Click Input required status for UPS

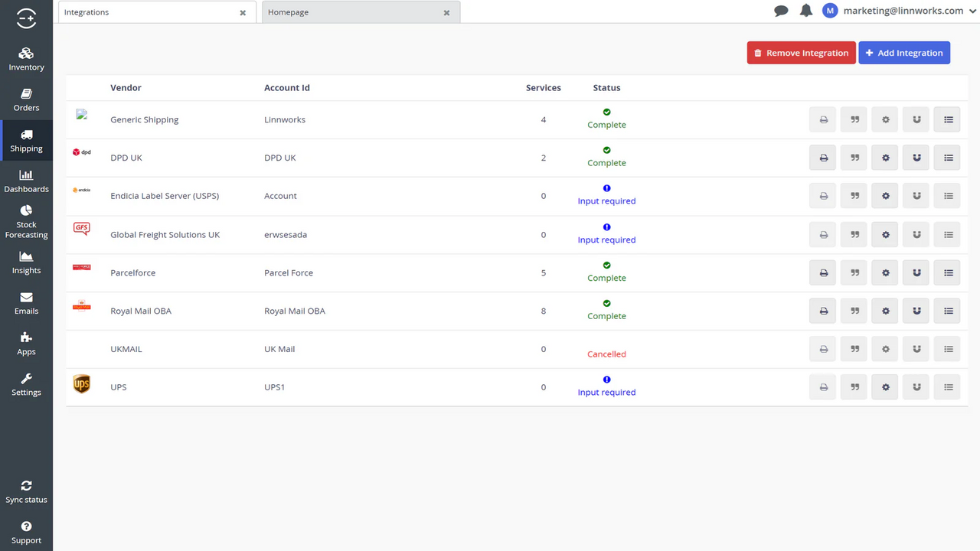click(x=606, y=393)
